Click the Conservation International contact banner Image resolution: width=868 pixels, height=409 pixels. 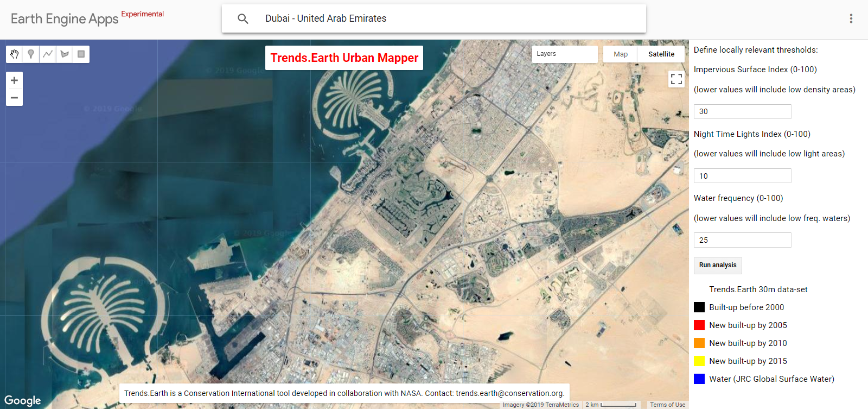click(344, 393)
